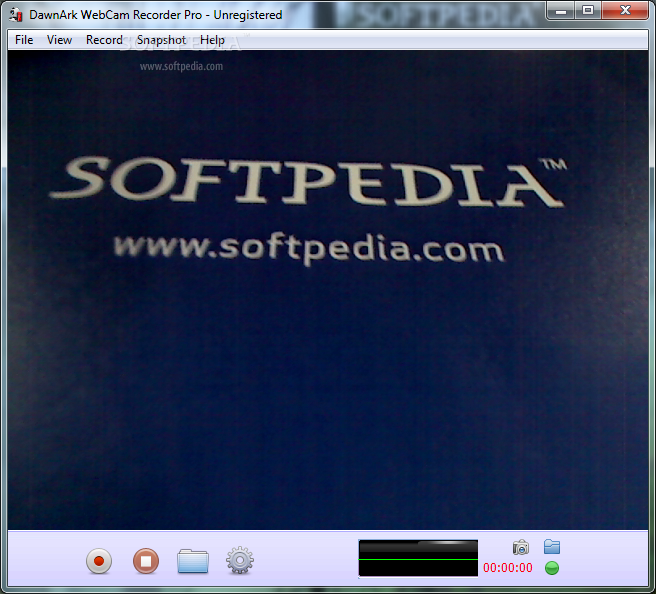Screen dimensions: 656x594
Task: Close the DawnArk WebCam Recorder window
Action: (625, 10)
